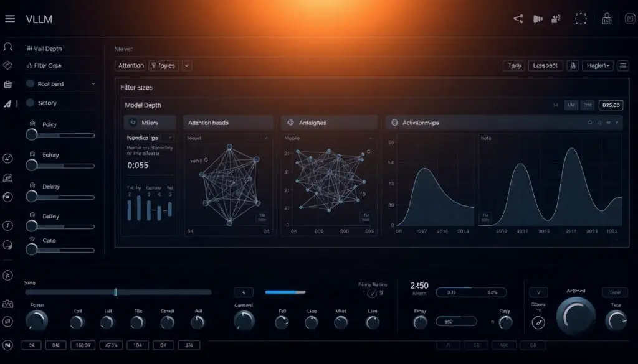638x364 pixels.
Task: Click the dashed square selection icon
Action: [x=581, y=19]
